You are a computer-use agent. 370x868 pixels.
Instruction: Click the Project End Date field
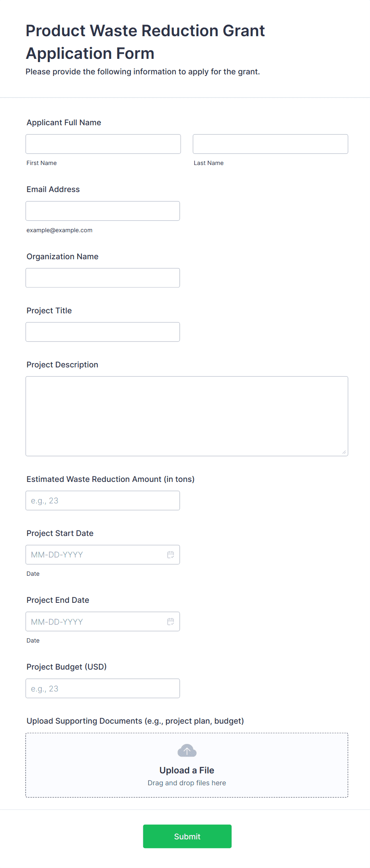point(95,621)
